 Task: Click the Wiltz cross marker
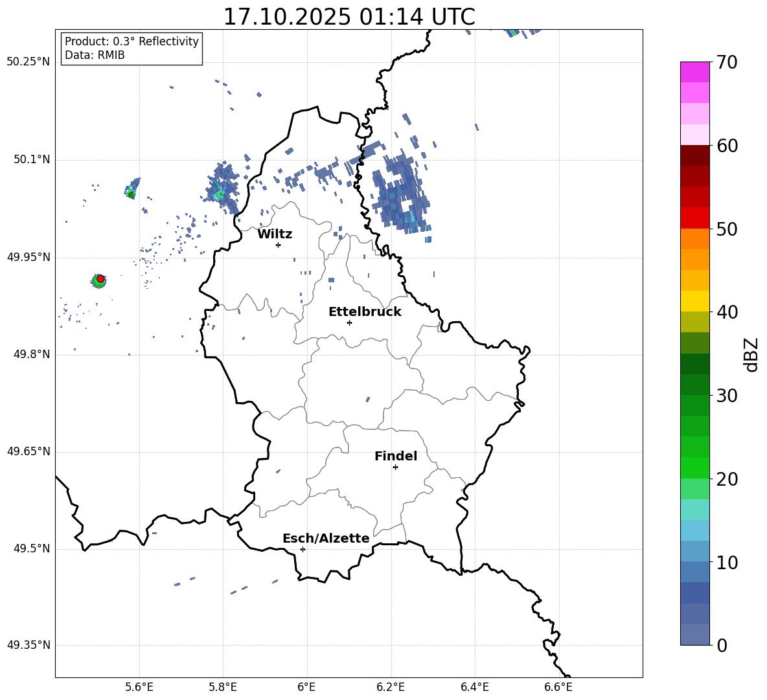click(x=279, y=245)
